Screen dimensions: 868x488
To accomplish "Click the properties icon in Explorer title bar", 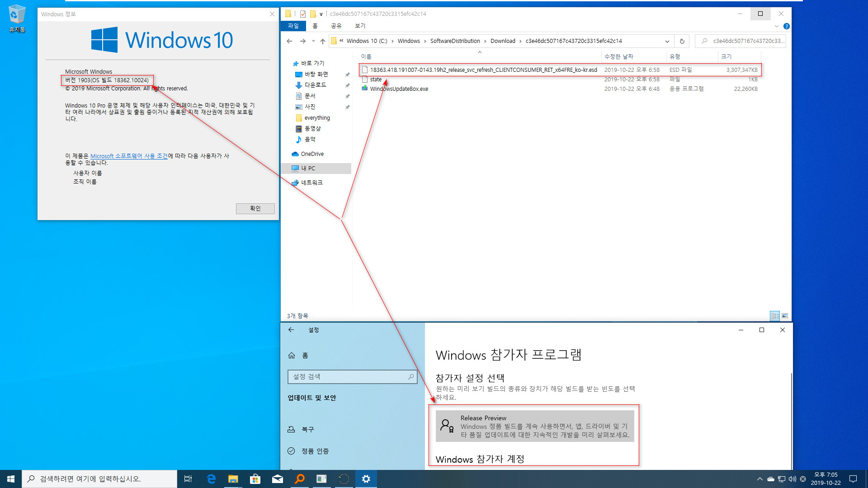I will tap(303, 14).
